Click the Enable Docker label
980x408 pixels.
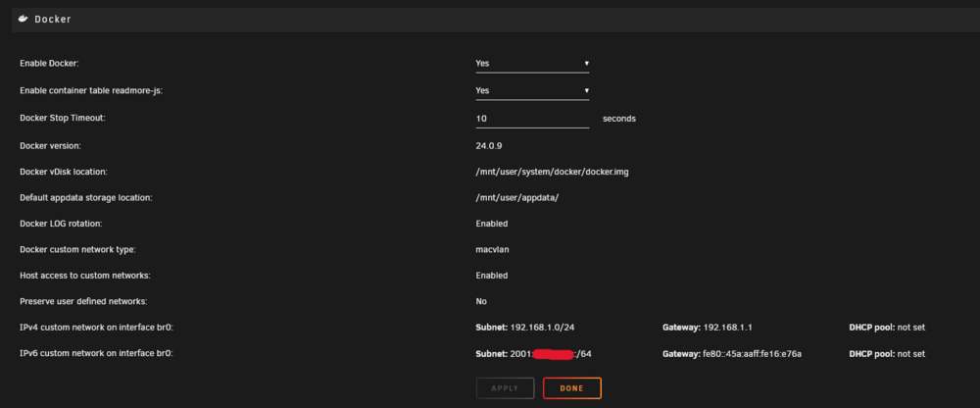49,63
